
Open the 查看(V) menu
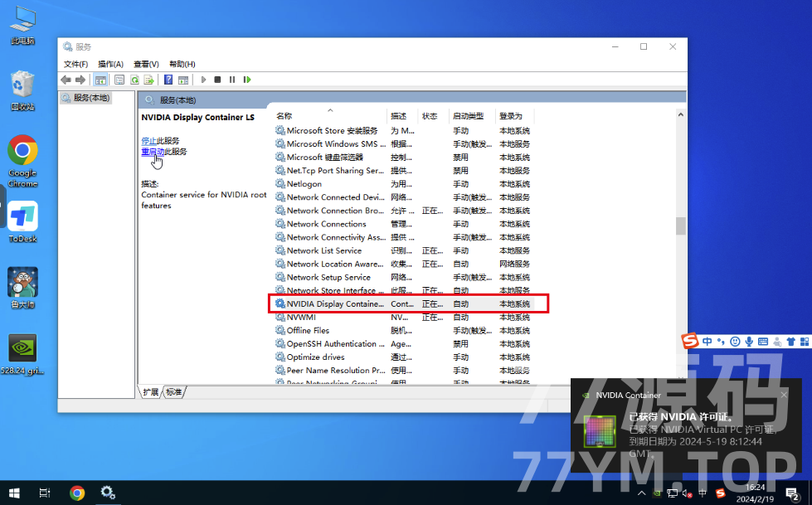[146, 64]
